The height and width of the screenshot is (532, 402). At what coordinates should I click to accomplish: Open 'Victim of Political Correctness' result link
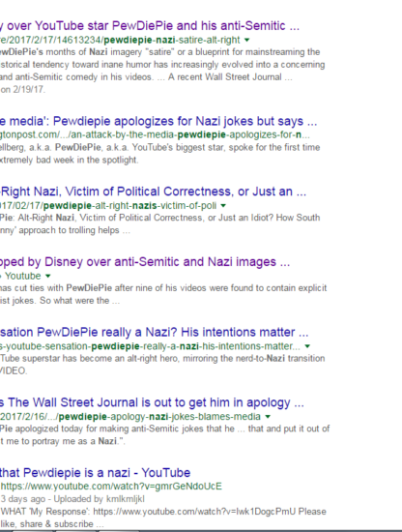[x=153, y=192]
